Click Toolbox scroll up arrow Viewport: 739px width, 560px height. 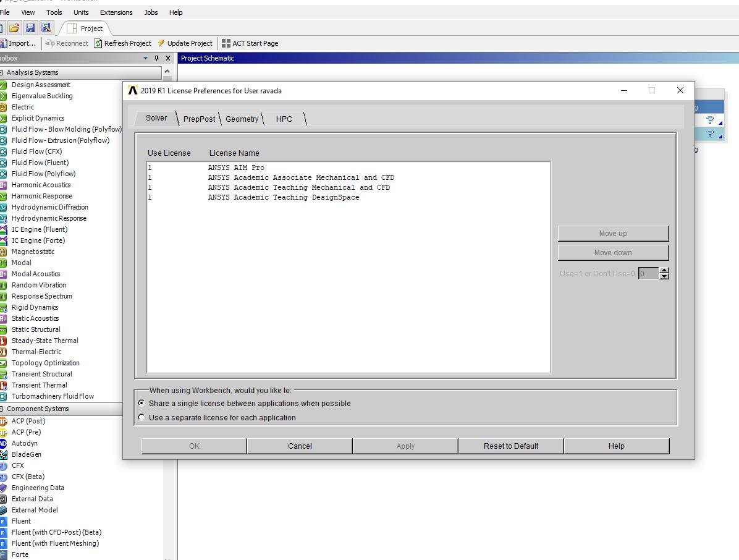click(167, 71)
